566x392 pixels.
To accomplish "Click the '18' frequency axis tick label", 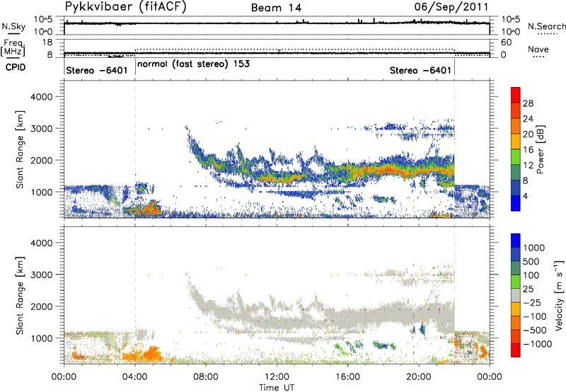I will (x=47, y=42).
